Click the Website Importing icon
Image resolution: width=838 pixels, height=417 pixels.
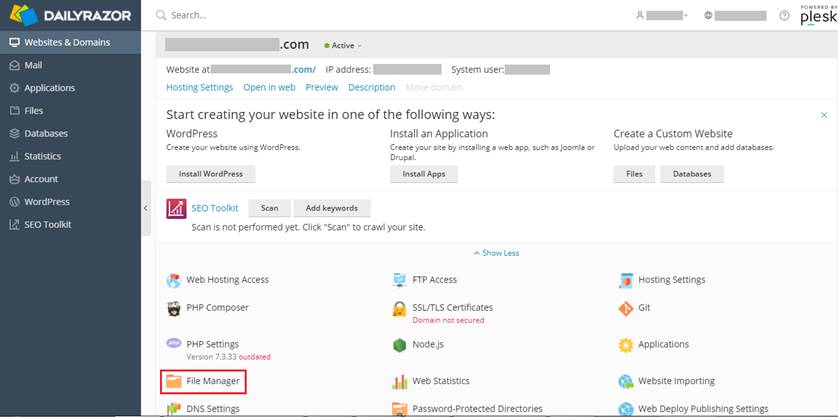click(626, 382)
